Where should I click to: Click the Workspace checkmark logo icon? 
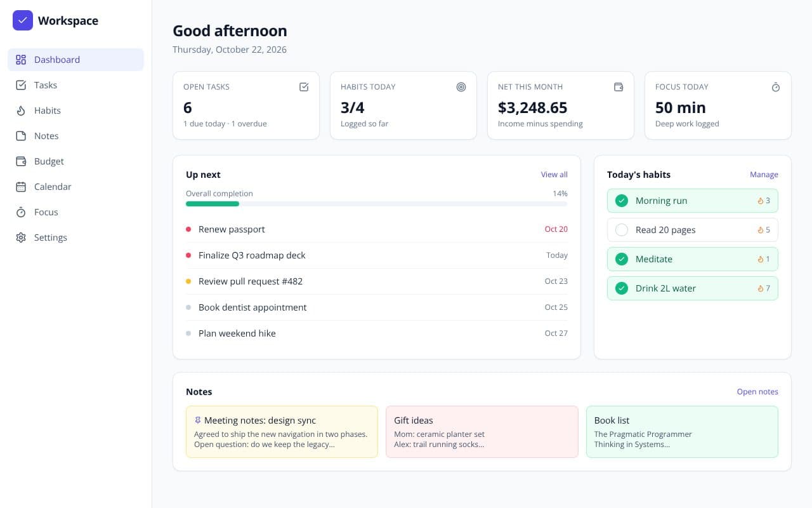point(23,20)
